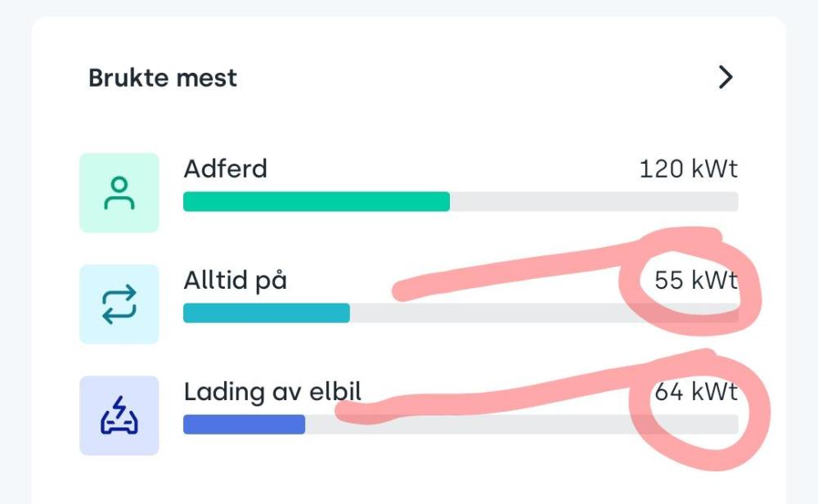Tap the 120 kWt usage value
The height and width of the screenshot is (504, 818).
(689, 169)
